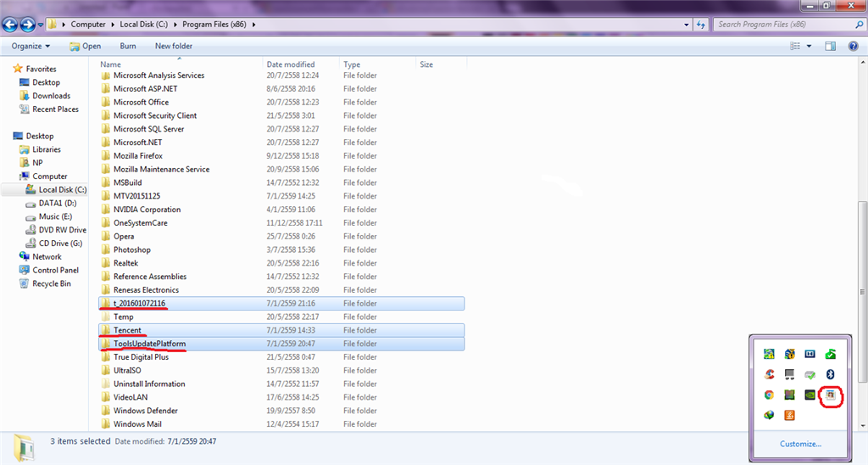Expand breadcrumb arrow after Computer
The image size is (868, 465).
point(113,25)
